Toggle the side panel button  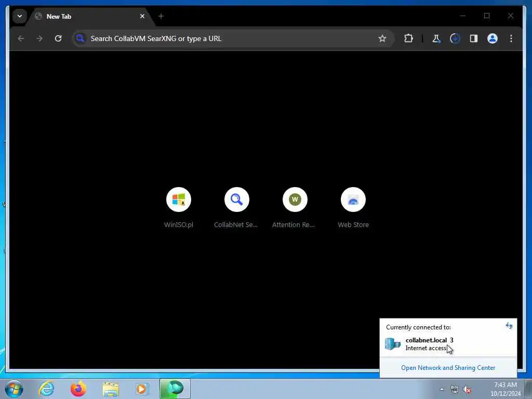click(474, 38)
